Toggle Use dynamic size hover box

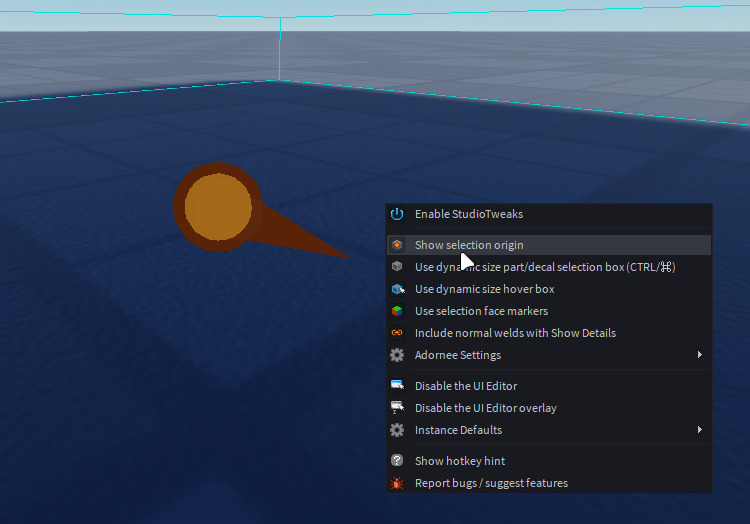(549, 289)
